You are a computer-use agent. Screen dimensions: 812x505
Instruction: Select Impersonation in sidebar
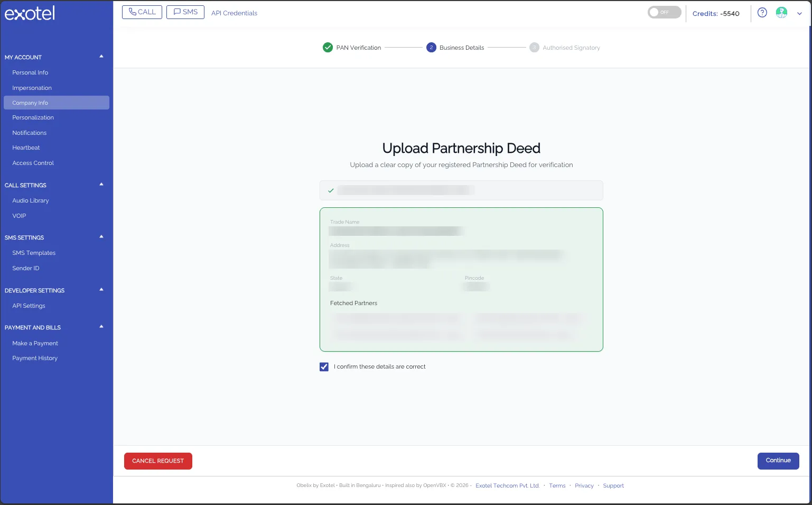[x=32, y=88]
